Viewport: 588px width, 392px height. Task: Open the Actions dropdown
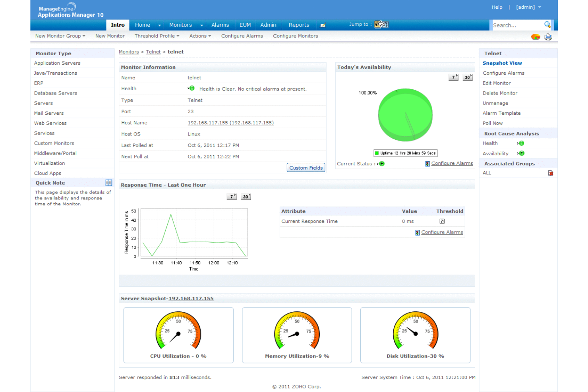click(x=200, y=36)
